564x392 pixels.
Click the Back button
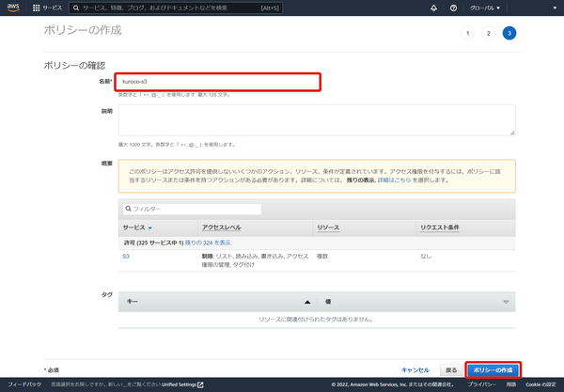[x=451, y=370]
